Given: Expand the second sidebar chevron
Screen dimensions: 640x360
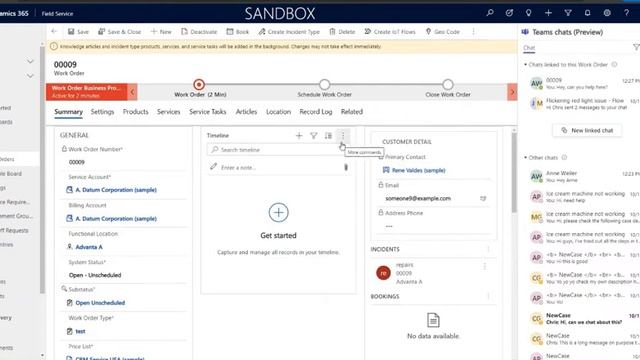Looking at the screenshot, I should tap(30, 76).
